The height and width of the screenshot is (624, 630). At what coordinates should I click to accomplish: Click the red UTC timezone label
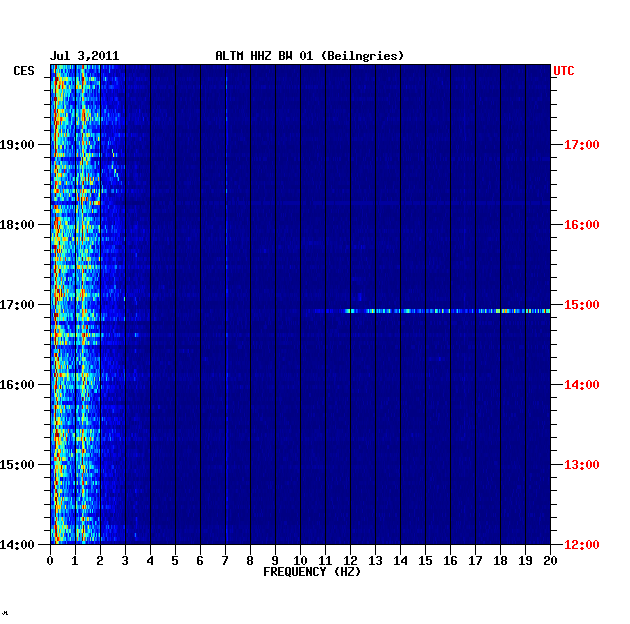(x=564, y=71)
